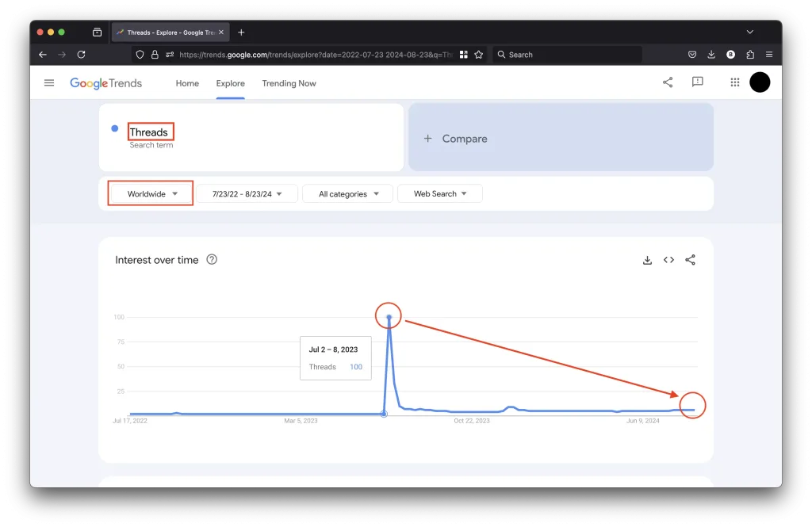Switch to the Trending Now tab
This screenshot has height=527, width=812.
(289, 83)
